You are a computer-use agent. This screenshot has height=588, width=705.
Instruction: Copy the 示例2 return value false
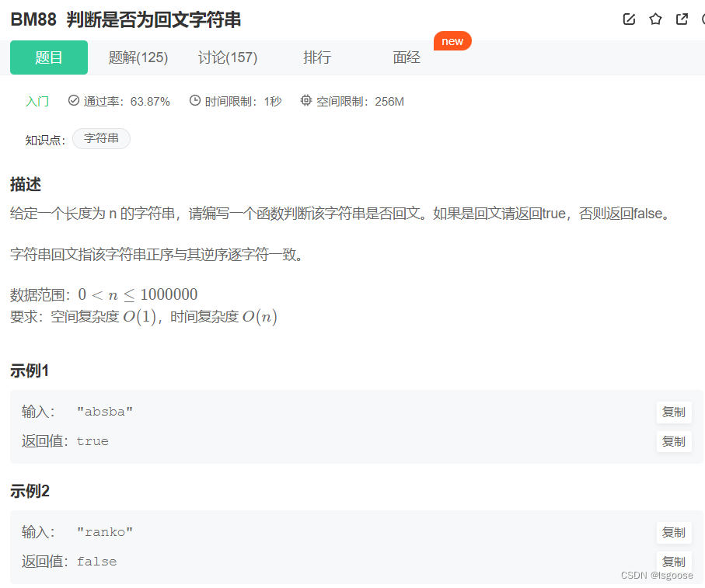tap(673, 561)
